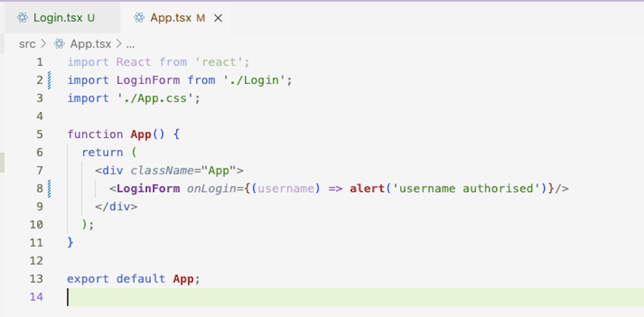Click the React icon on Login.tsx tab

click(x=22, y=17)
